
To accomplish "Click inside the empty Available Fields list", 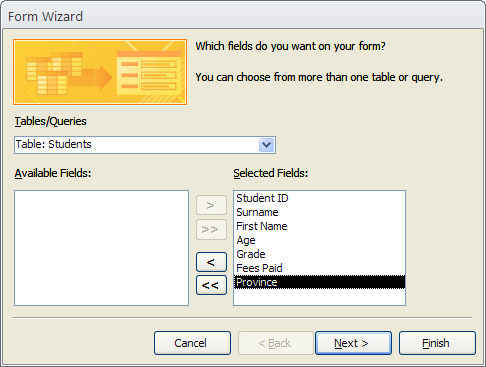I will coord(101,248).
